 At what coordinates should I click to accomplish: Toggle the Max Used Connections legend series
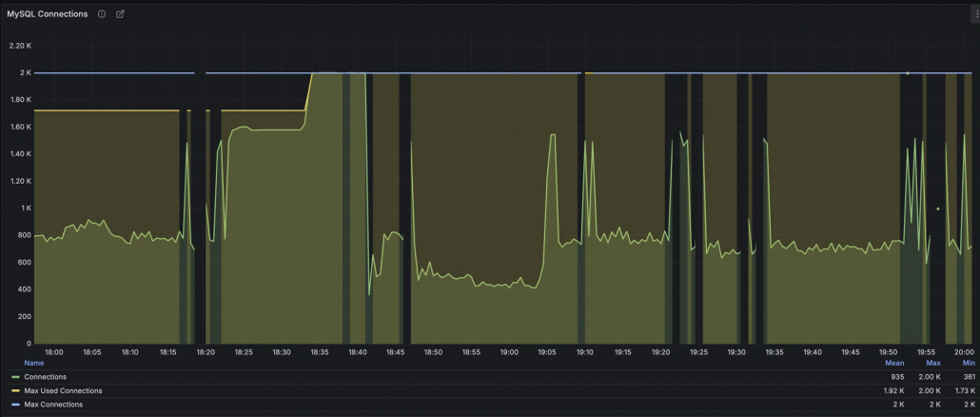click(63, 390)
